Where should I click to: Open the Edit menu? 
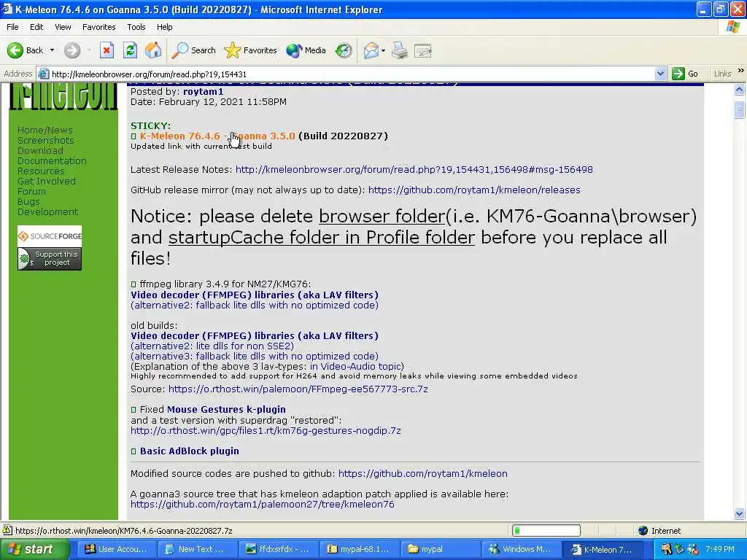tap(36, 27)
